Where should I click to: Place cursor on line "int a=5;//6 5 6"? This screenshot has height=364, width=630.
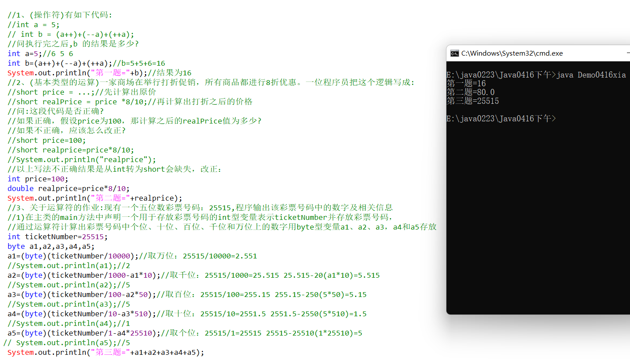coord(40,53)
